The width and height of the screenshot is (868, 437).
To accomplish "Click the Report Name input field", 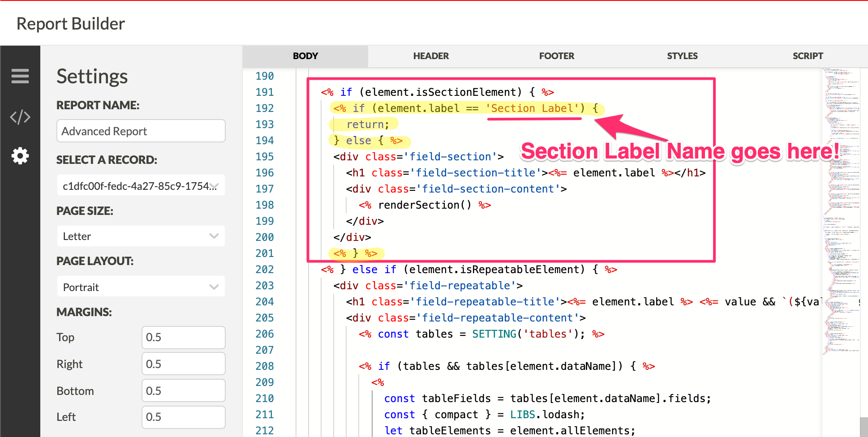I will coord(141,131).
